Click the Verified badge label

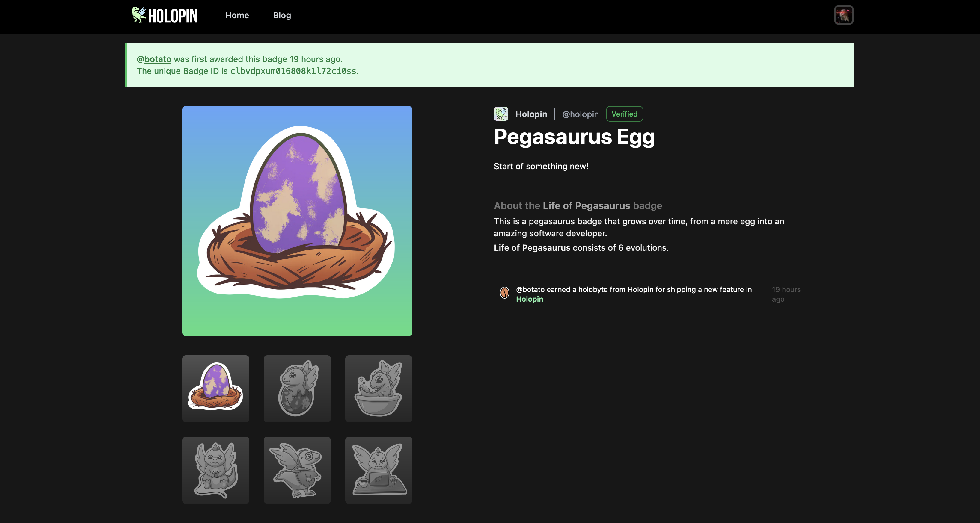click(x=624, y=114)
